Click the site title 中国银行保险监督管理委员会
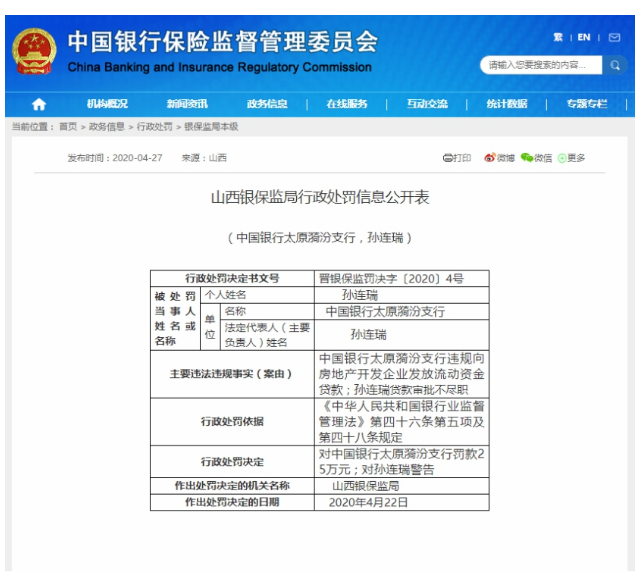 [223, 42]
